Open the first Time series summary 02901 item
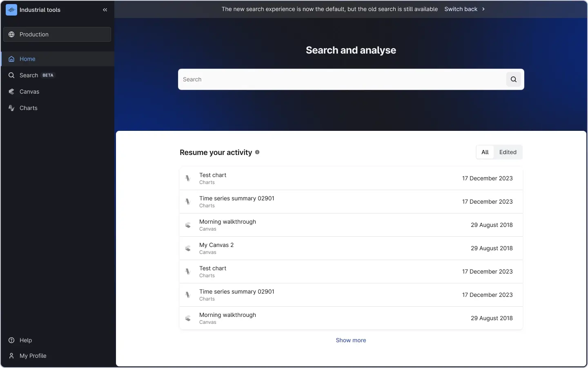 click(x=351, y=202)
